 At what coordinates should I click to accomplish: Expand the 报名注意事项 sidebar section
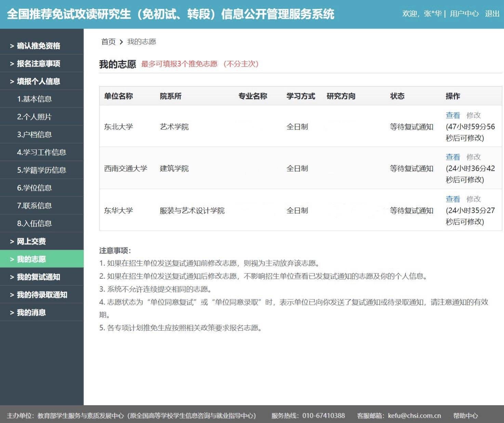(38, 64)
